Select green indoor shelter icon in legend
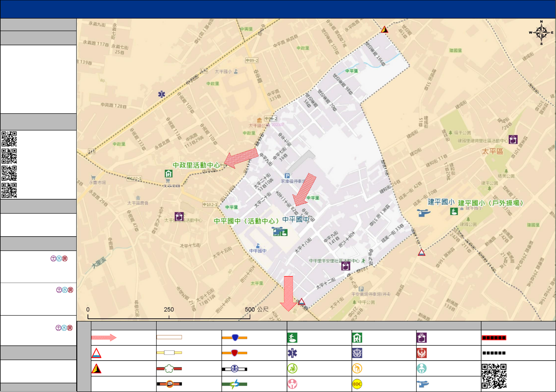This screenshot has height=392, width=556. tap(357, 338)
